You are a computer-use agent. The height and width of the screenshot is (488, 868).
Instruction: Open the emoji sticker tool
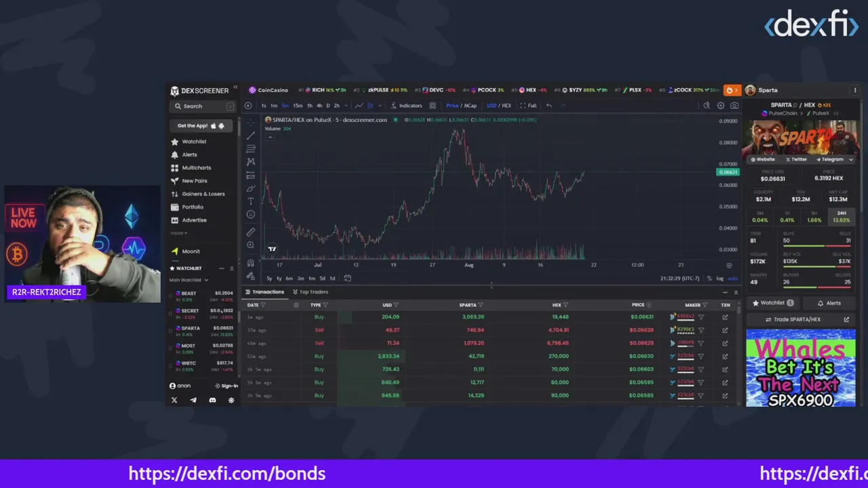tap(250, 214)
